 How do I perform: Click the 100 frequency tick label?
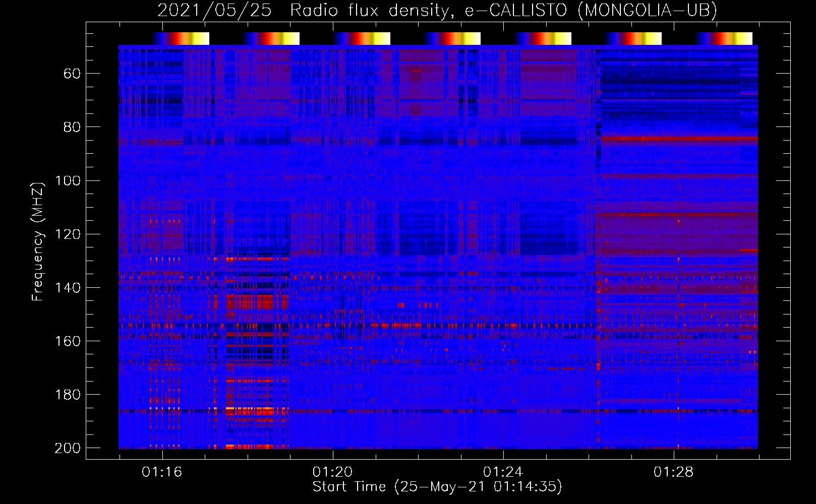pyautogui.click(x=68, y=180)
